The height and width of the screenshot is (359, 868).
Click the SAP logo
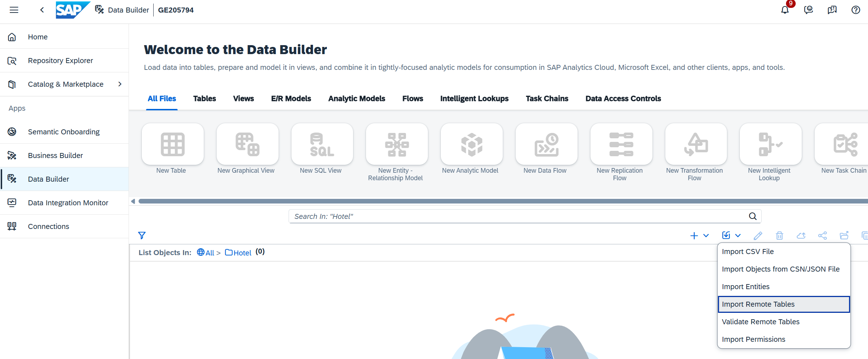pyautogui.click(x=73, y=10)
